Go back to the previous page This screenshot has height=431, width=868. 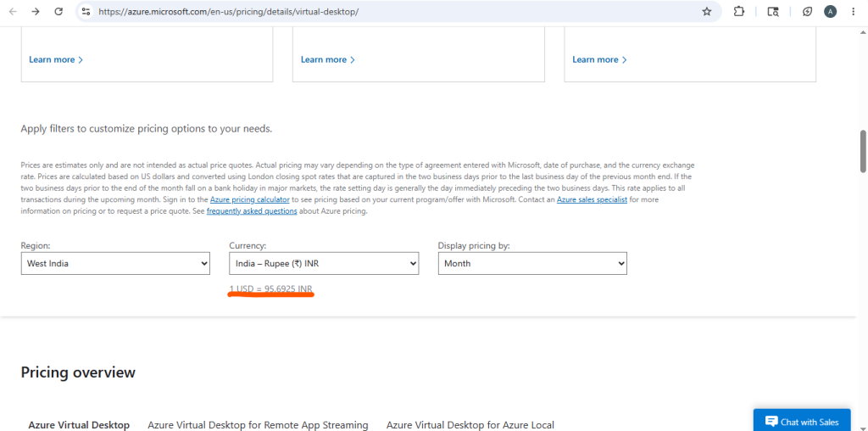13,12
